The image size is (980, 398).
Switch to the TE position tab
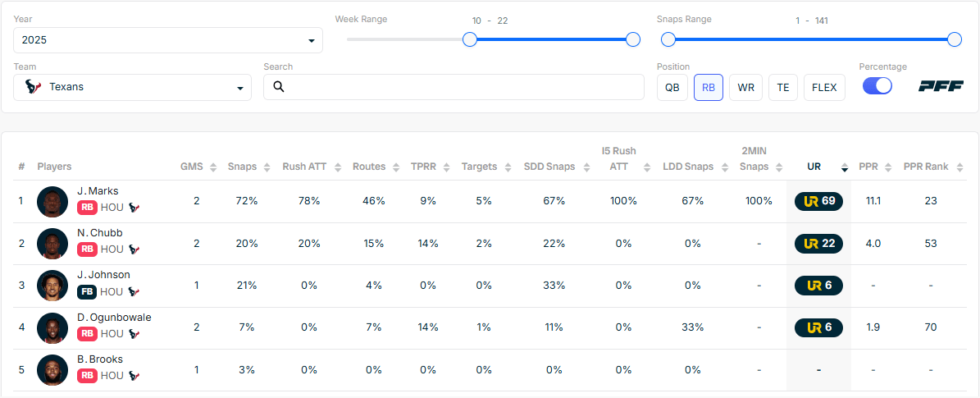tap(782, 87)
